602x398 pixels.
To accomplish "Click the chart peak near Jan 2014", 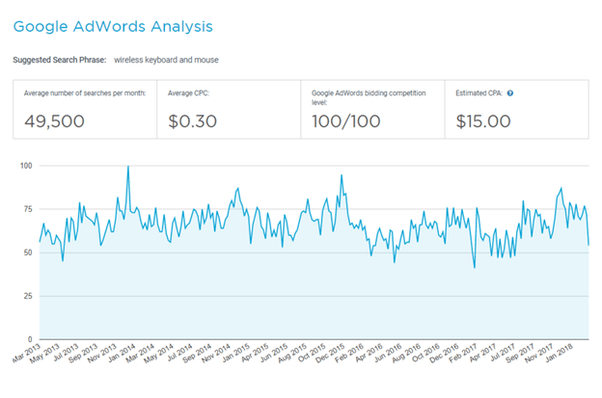I will 128,166.
